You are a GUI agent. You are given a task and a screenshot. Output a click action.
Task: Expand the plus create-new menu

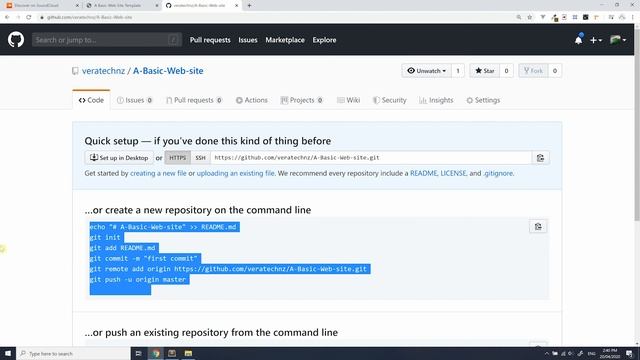pos(596,40)
